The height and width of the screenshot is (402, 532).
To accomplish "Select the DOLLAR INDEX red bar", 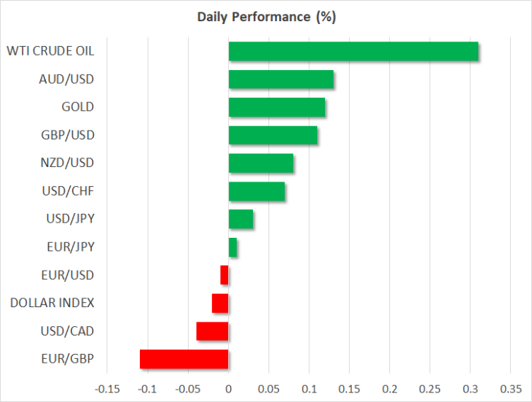I will pos(220,304).
